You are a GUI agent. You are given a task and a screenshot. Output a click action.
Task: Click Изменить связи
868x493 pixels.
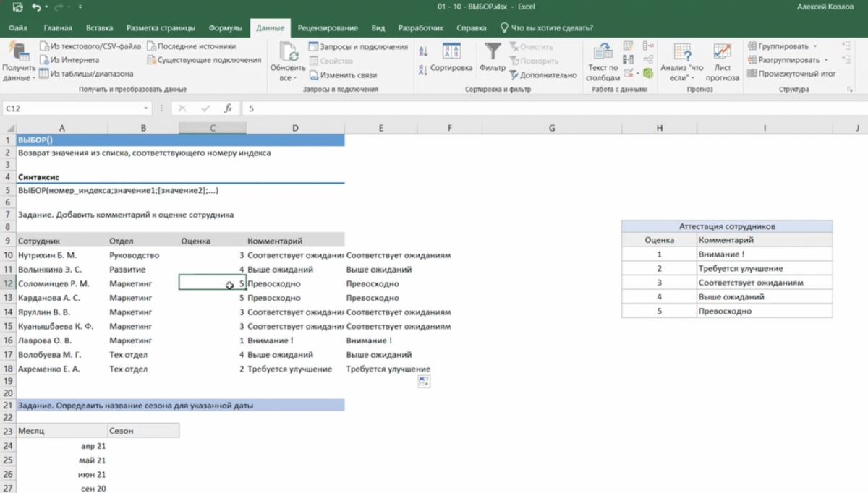coord(343,74)
